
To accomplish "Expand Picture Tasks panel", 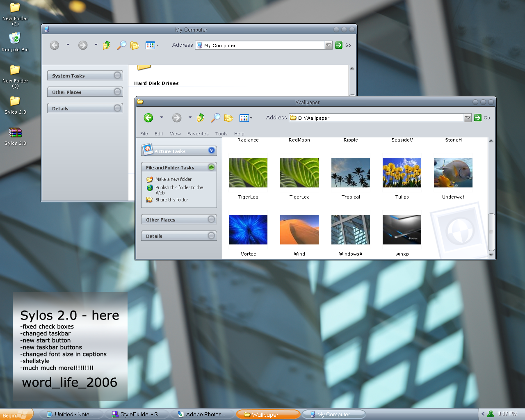I will click(x=211, y=151).
